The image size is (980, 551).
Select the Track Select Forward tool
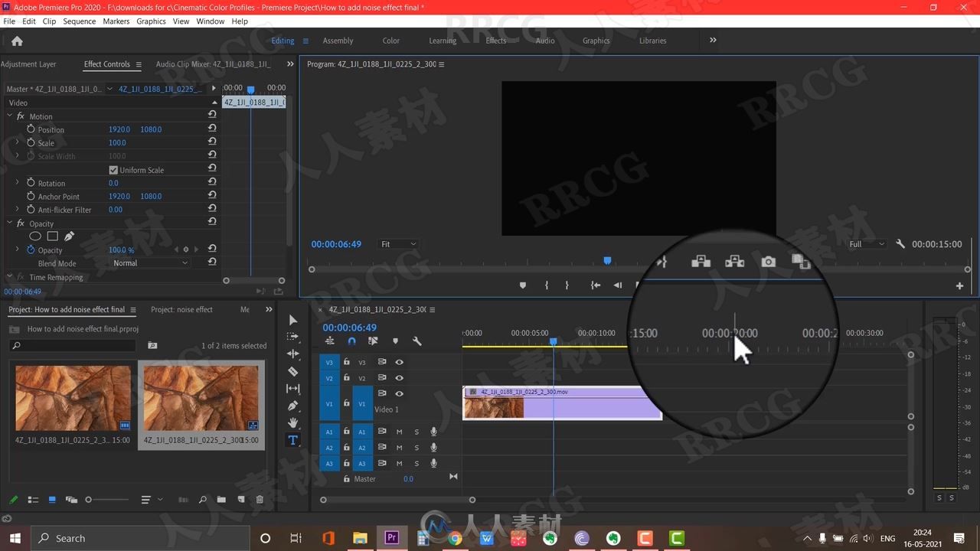pos(292,336)
